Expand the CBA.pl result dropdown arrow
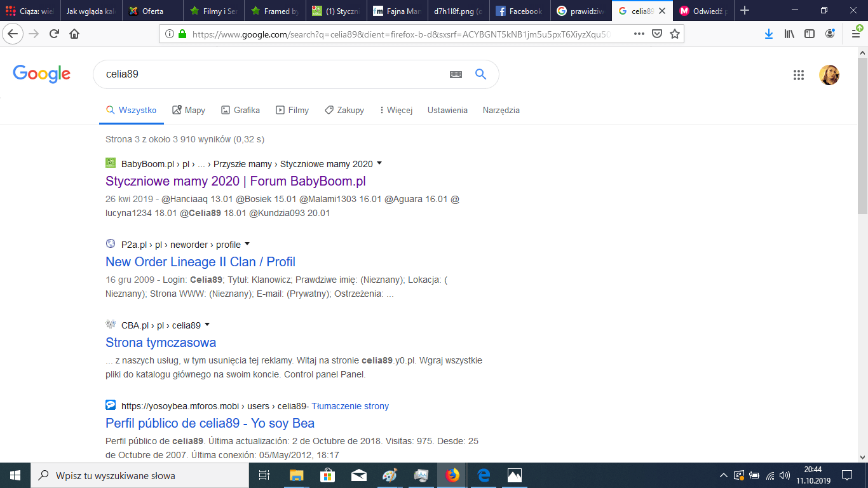868x488 pixels. [207, 325]
